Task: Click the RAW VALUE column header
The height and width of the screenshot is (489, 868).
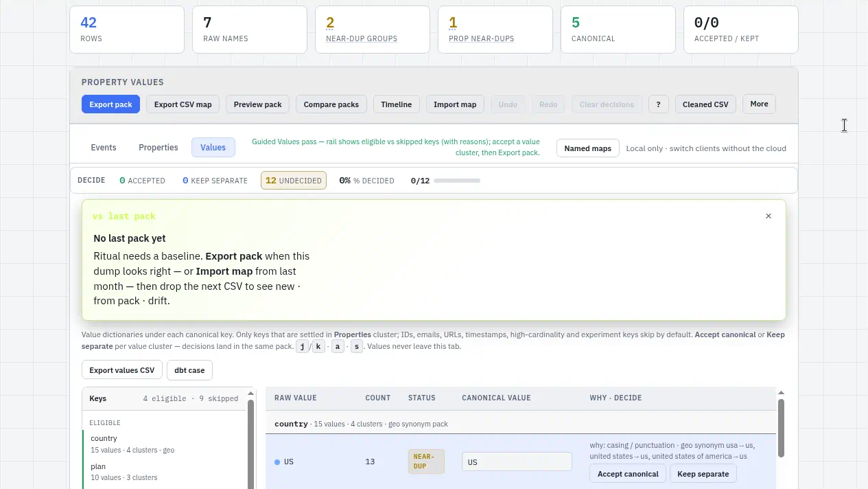Action: (296, 398)
